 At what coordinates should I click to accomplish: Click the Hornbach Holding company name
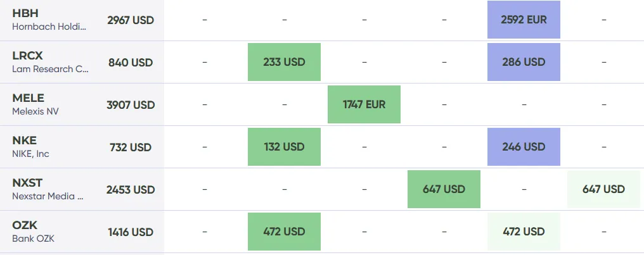coord(50,27)
